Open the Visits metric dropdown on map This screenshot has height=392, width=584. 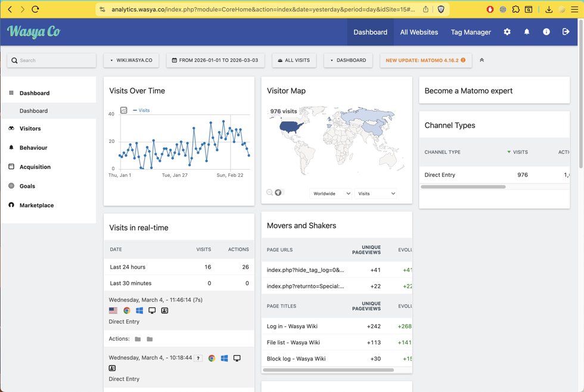(375, 194)
